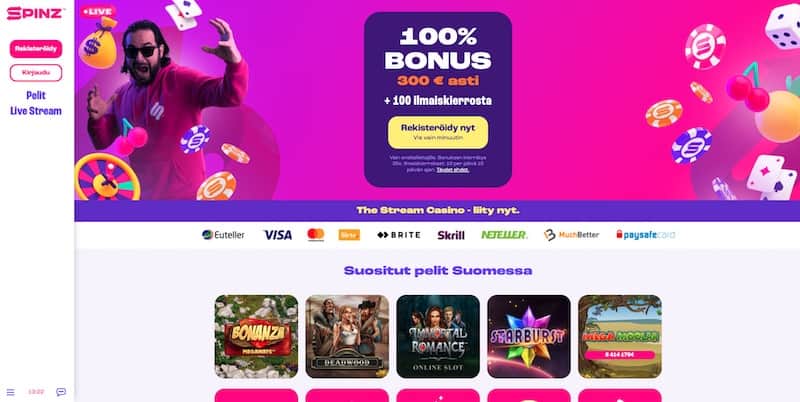Click the Spinz logo
Image resolution: width=800 pixels, height=402 pixels.
coord(35,13)
